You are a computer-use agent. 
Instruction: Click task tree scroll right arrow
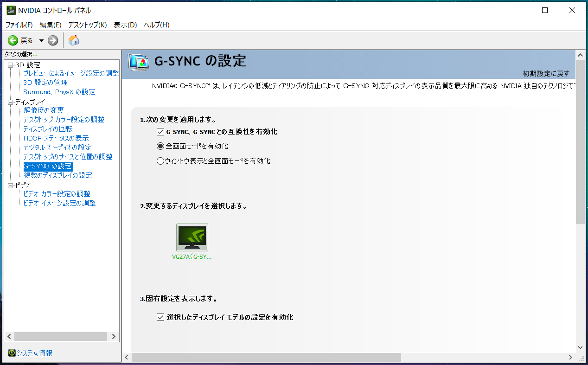coord(114,336)
